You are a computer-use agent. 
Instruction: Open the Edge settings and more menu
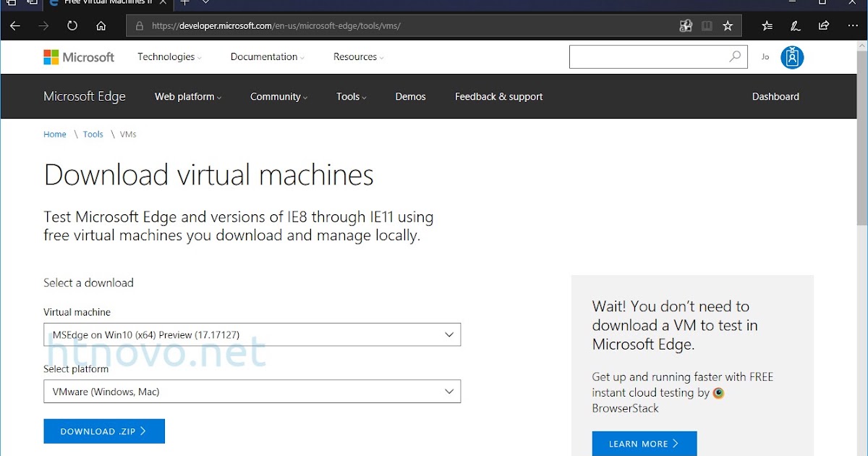point(853,26)
